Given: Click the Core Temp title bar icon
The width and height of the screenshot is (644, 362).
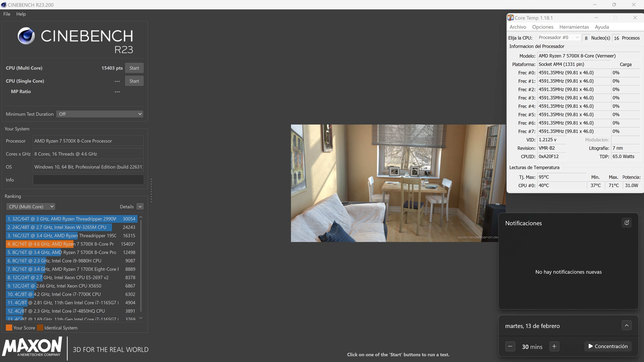Looking at the screenshot, I should pyautogui.click(x=511, y=18).
